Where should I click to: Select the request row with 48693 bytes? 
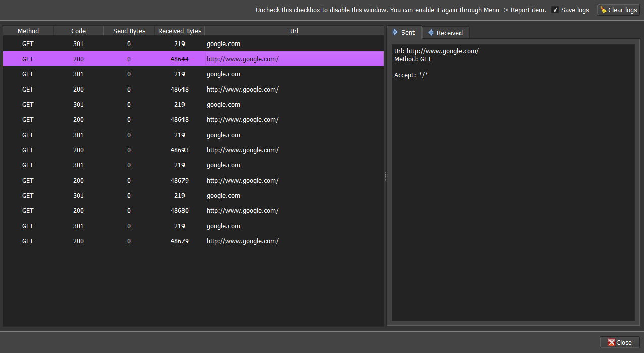[179, 150]
